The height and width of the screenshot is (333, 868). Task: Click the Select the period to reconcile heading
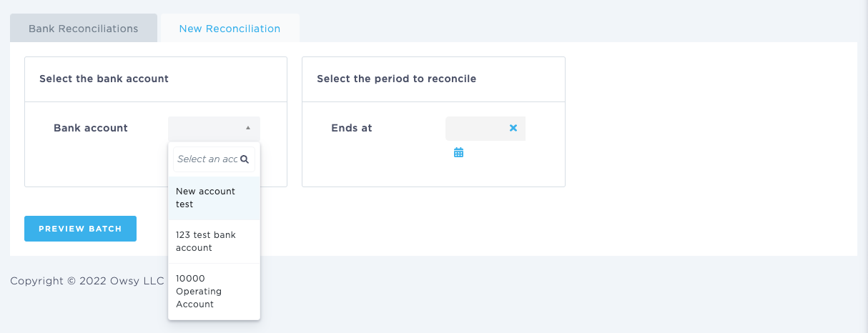click(396, 79)
